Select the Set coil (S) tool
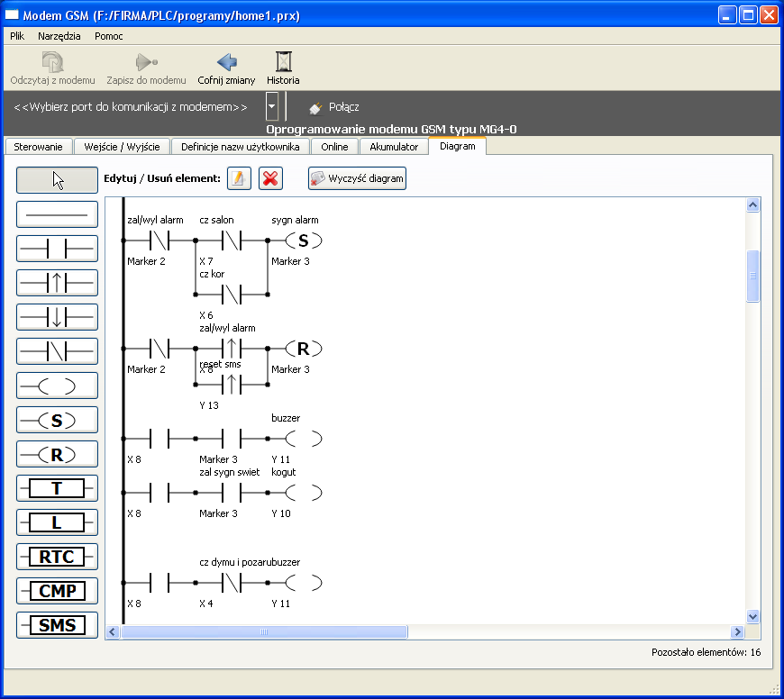This screenshot has height=699, width=784. click(x=57, y=420)
